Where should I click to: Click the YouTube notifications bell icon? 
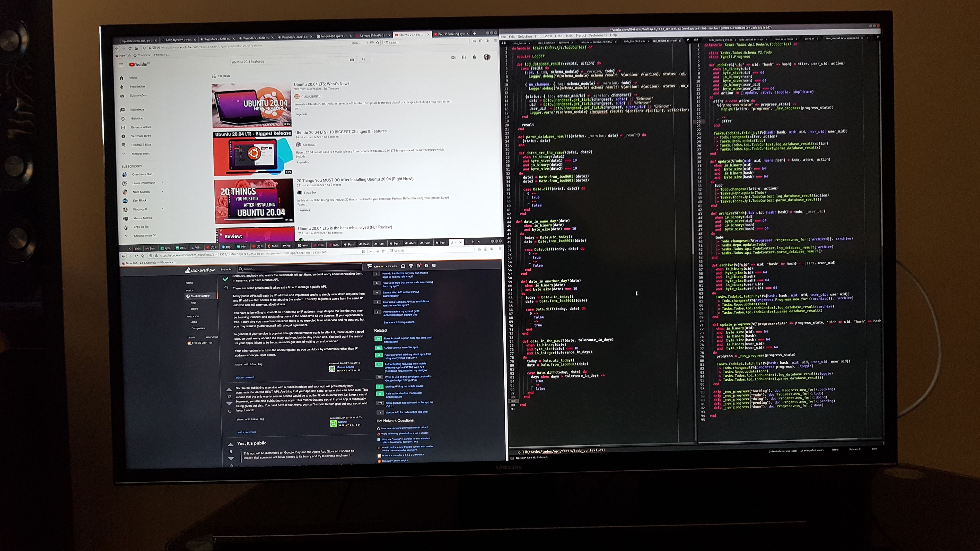click(x=474, y=57)
